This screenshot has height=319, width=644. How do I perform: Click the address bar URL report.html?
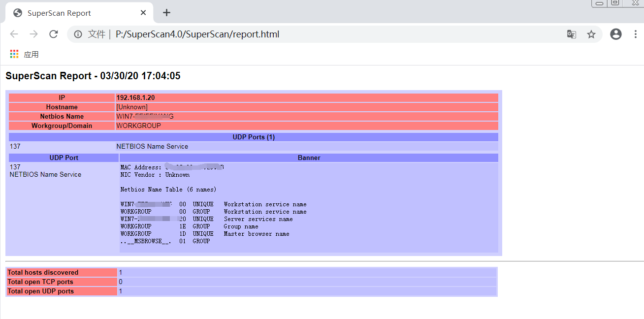coord(197,34)
